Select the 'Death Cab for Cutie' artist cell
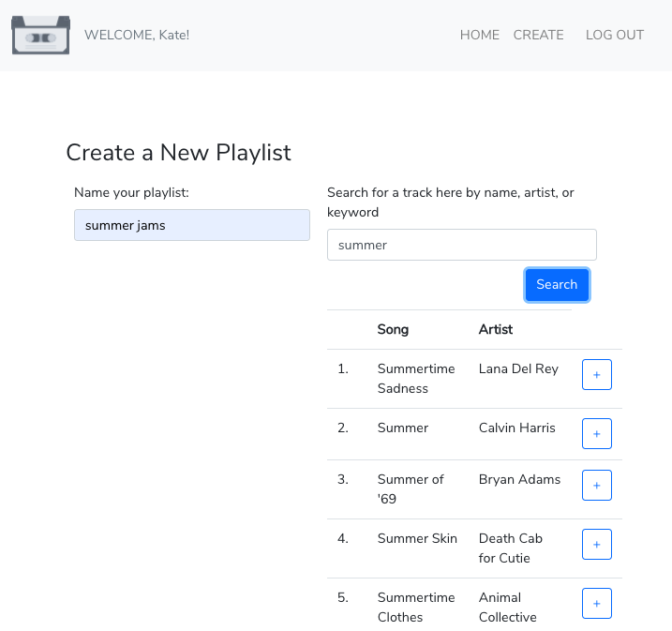 pyautogui.click(x=511, y=548)
